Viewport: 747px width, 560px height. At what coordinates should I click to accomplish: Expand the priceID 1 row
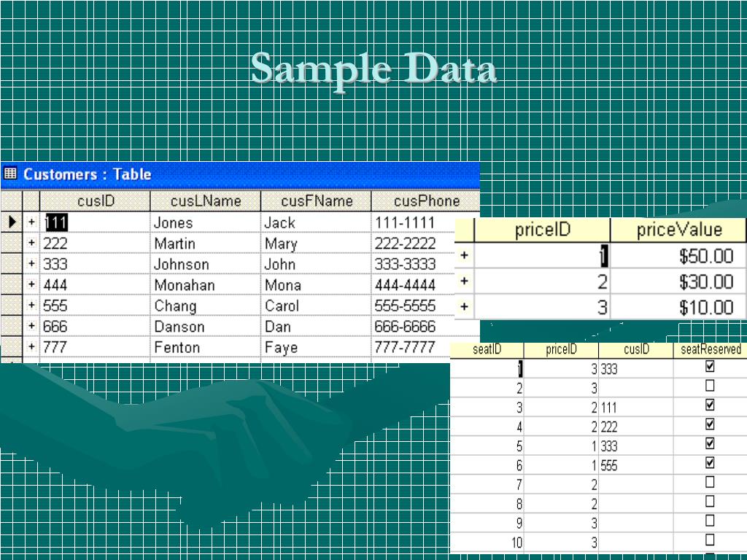click(465, 256)
